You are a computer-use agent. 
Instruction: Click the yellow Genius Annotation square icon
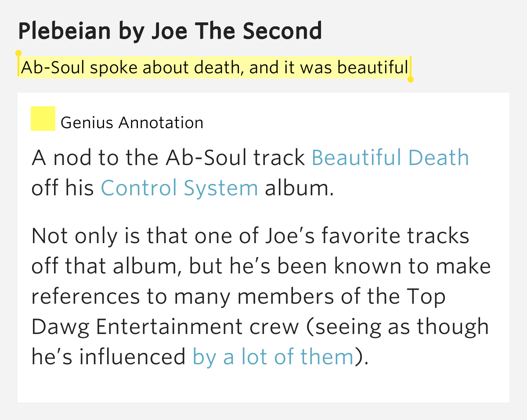tap(43, 118)
